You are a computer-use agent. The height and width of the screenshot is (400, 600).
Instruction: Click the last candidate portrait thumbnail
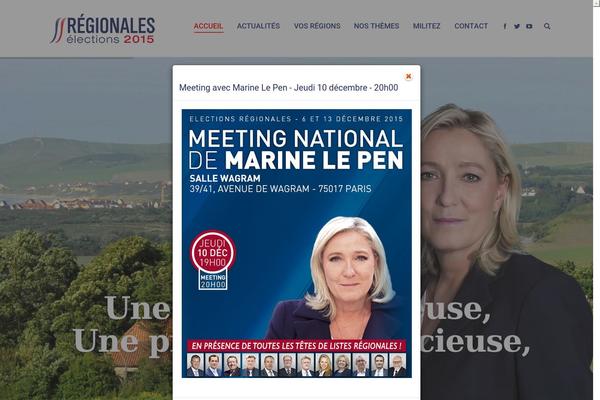coord(398,365)
